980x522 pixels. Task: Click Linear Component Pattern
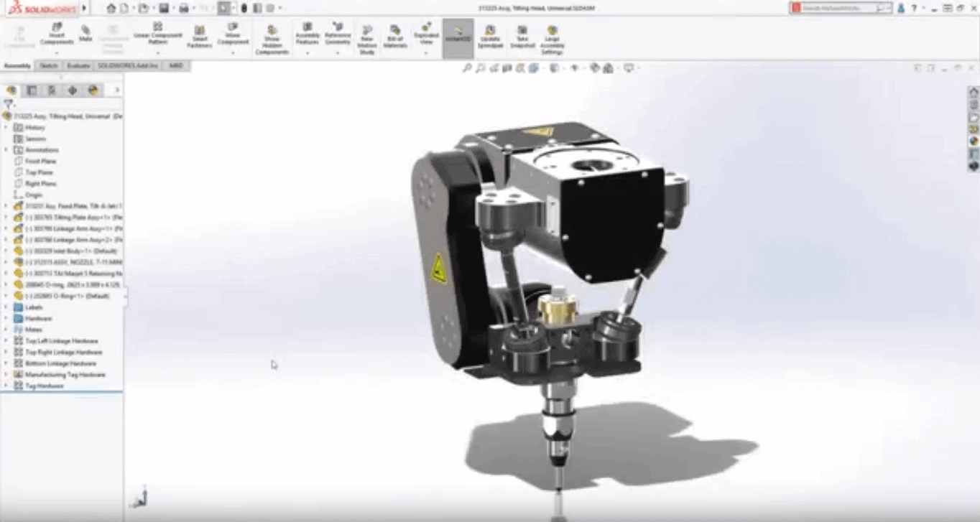[x=157, y=33]
